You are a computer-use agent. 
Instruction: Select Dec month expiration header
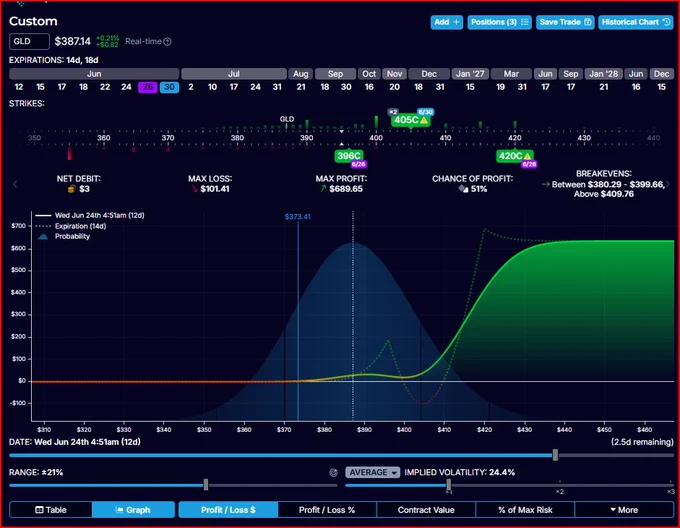click(x=429, y=74)
